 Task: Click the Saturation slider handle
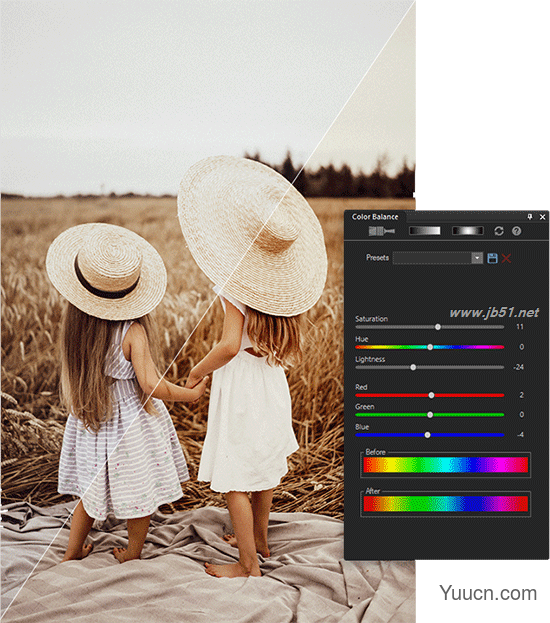pos(438,327)
